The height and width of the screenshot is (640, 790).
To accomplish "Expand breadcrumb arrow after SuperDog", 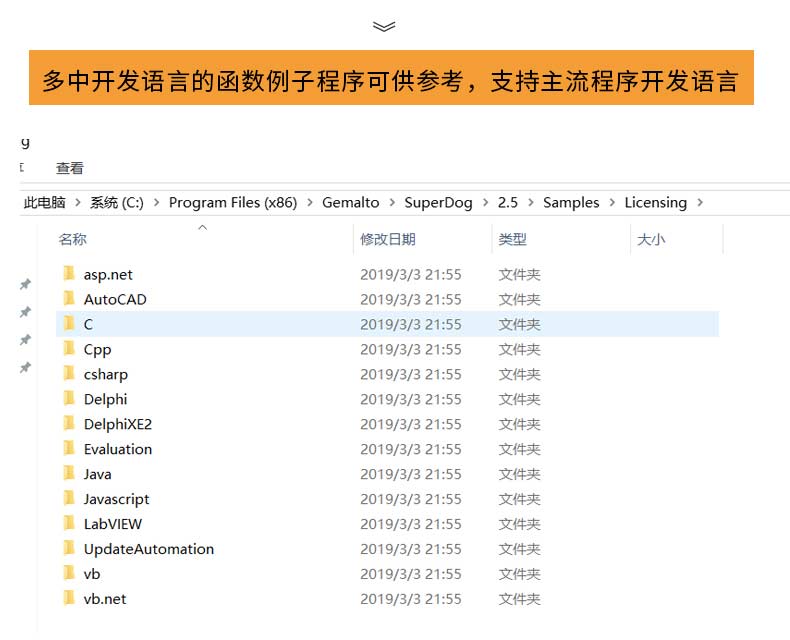I will pos(485,203).
